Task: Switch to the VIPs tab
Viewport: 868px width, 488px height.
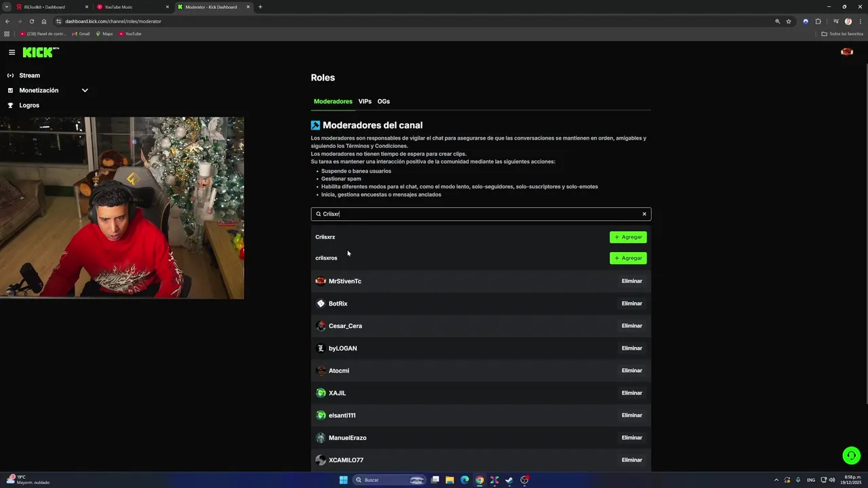Action: (365, 102)
